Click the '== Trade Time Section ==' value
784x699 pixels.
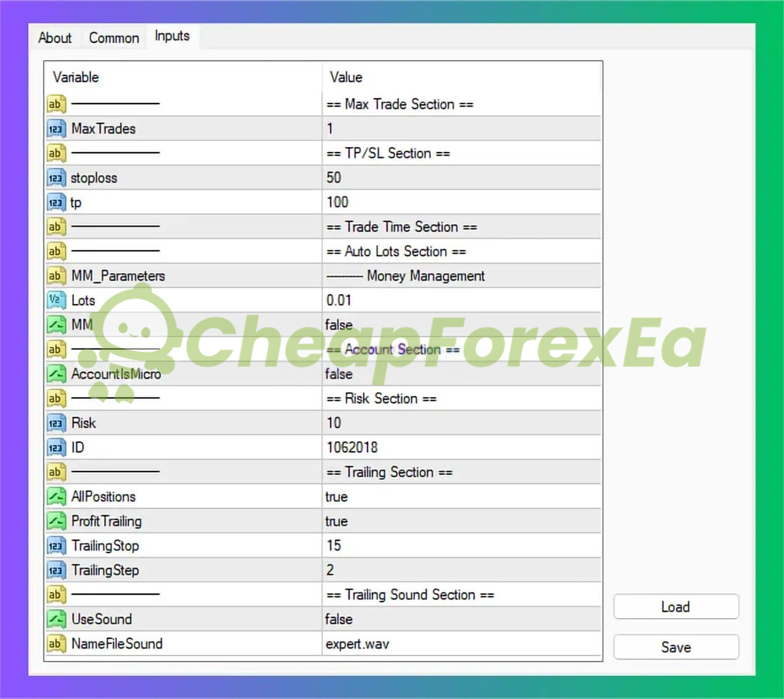[x=402, y=227]
